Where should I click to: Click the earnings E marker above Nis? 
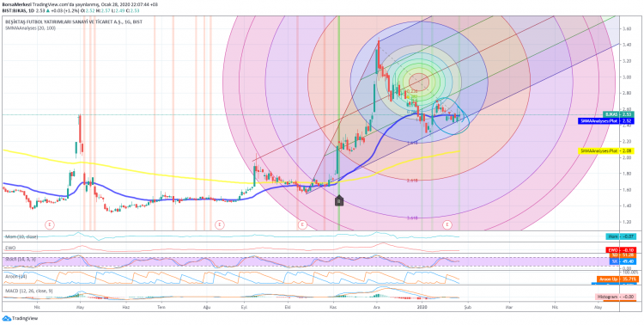[50, 224]
